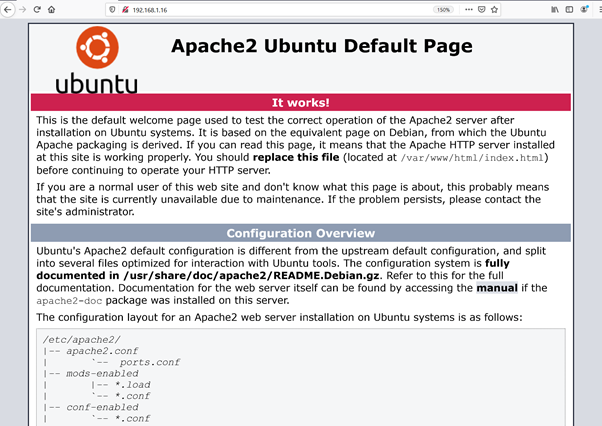The image size is (602, 426).
Task: Click the browser Back arrow button
Action: (7, 9)
